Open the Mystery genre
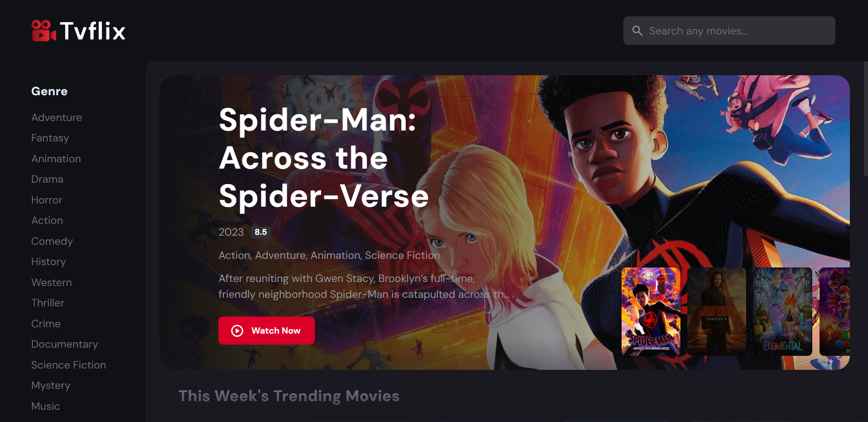Viewport: 868px width, 422px height. click(x=51, y=385)
